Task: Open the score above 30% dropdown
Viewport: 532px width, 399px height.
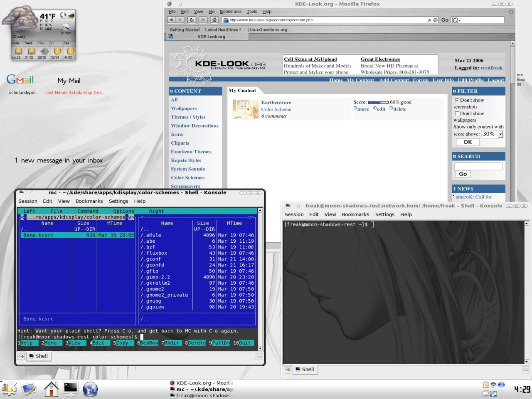Action: [493, 134]
